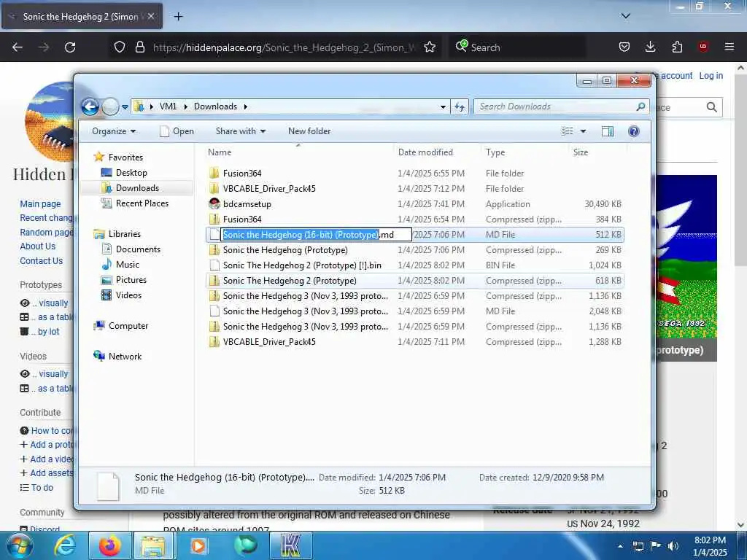Close the Sonic the Hedgehog 2 tab
The image size is (747, 560).
tap(151, 16)
